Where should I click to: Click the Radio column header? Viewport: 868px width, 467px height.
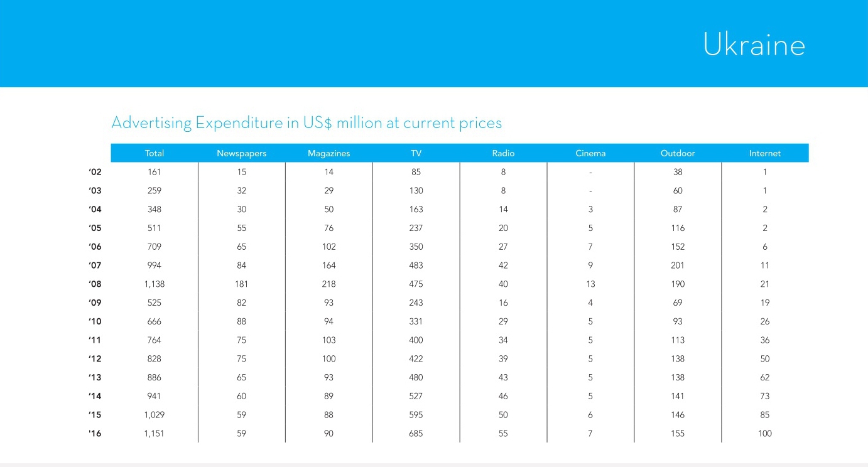[503, 153]
